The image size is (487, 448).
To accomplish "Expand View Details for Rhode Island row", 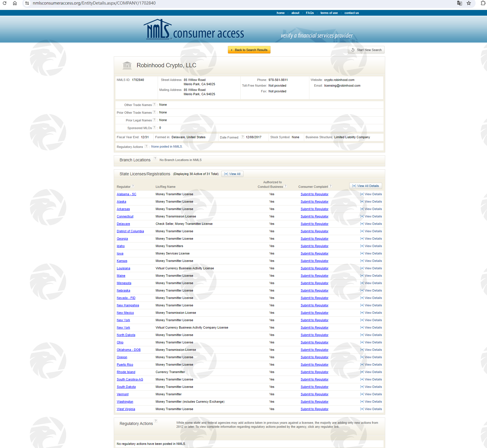I will coord(371,372).
